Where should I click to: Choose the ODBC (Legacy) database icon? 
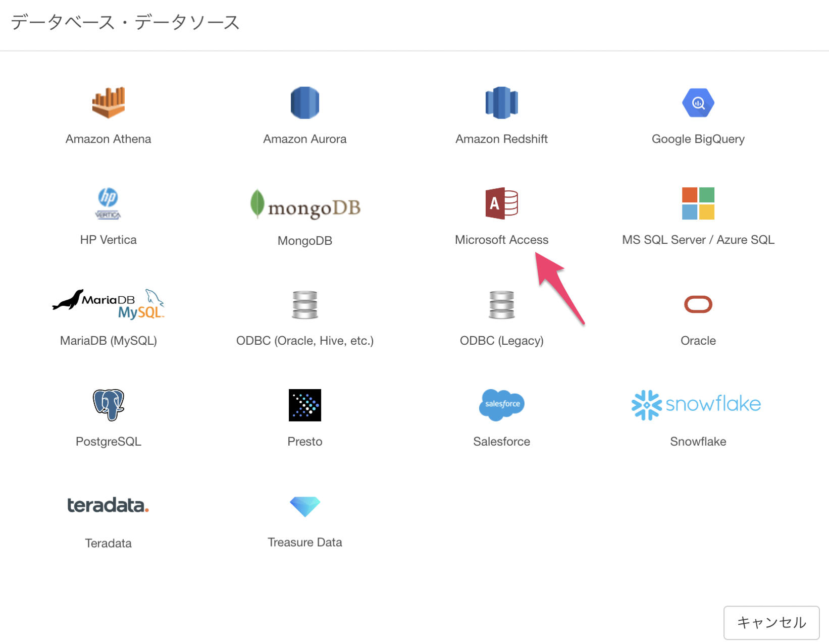pyautogui.click(x=501, y=304)
